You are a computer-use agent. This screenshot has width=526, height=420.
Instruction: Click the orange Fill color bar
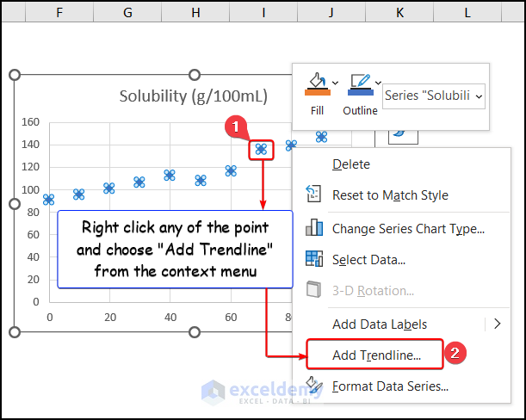pyautogui.click(x=316, y=90)
